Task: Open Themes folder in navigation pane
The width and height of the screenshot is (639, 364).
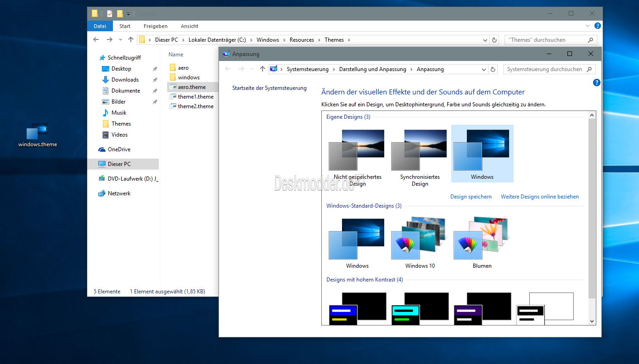Action: (x=121, y=124)
